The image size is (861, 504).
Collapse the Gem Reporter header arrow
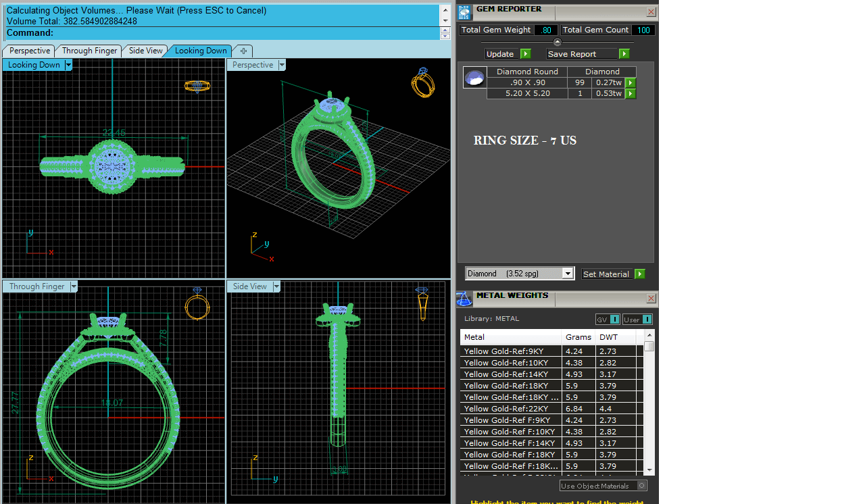pos(558,42)
